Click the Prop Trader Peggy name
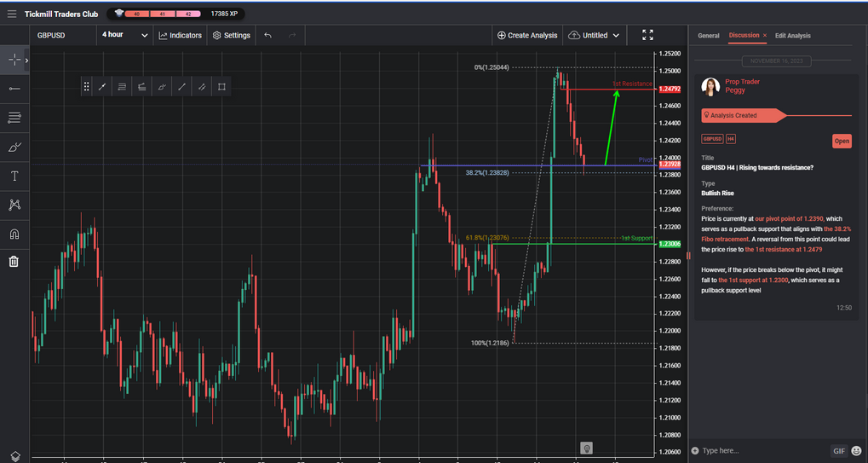 coord(742,86)
